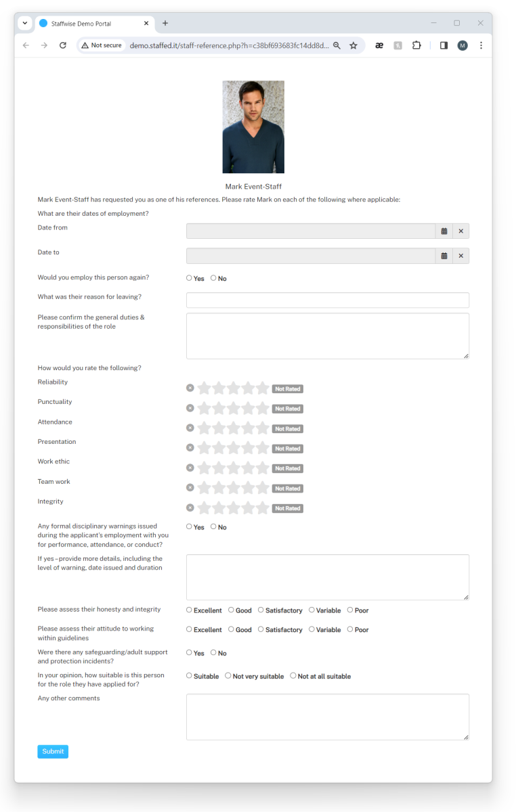The image size is (516, 812).
Task: Choose Satisfactory for honesty and integrity
Action: pyautogui.click(x=261, y=610)
